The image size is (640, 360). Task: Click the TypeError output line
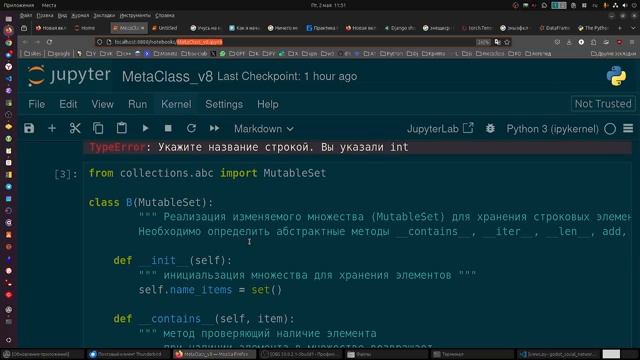click(358, 147)
